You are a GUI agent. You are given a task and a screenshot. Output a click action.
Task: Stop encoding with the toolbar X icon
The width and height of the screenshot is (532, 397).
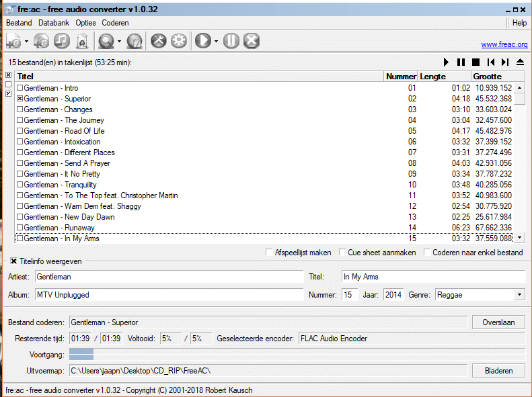tap(252, 41)
